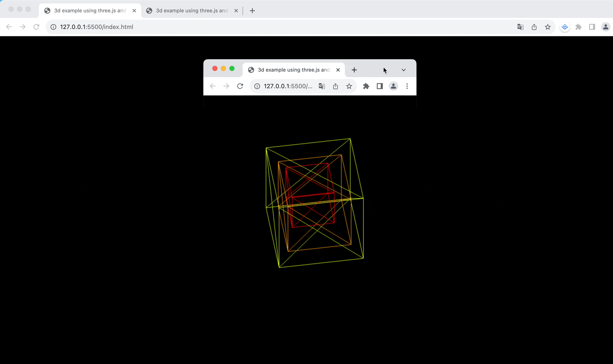Reload the page with the refresh button
Image resolution: width=613 pixels, height=364 pixels.
click(x=36, y=26)
